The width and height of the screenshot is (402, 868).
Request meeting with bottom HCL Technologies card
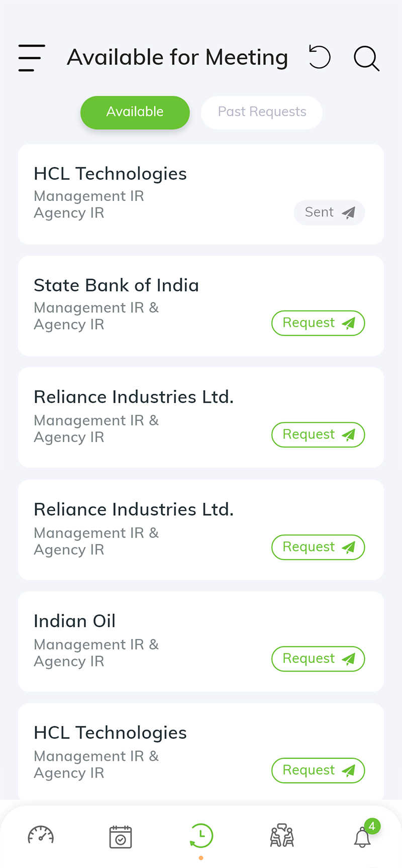(x=318, y=770)
